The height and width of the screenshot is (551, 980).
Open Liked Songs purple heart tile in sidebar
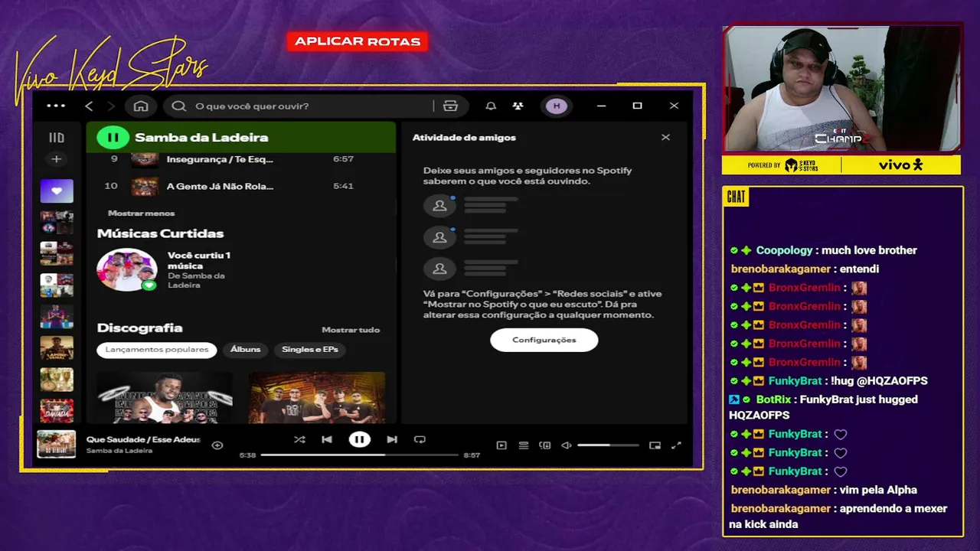(57, 191)
